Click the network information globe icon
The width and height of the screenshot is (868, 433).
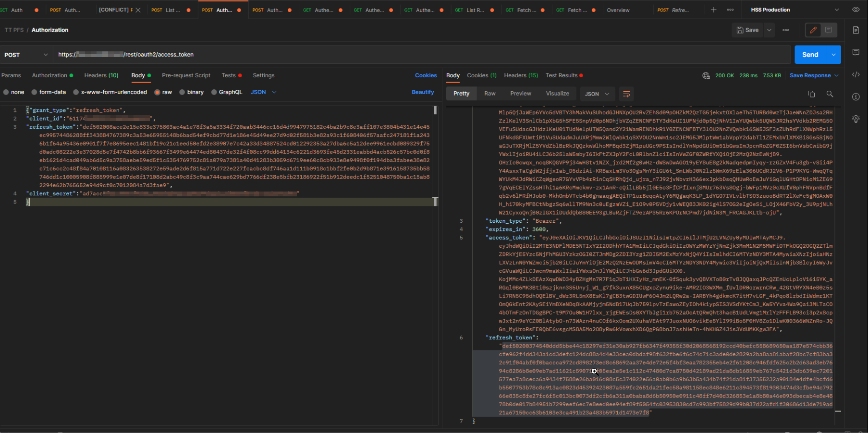pos(706,75)
